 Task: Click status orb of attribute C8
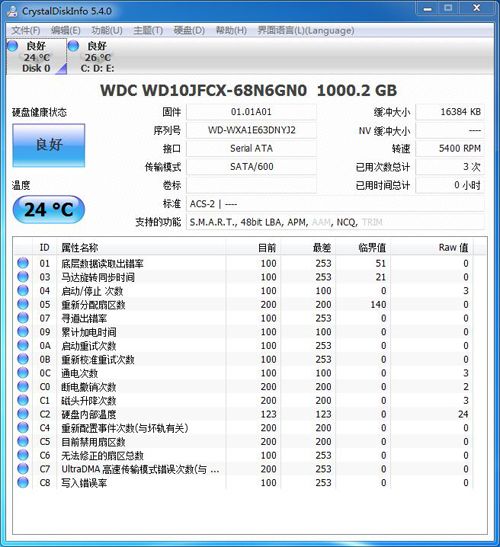(23, 482)
